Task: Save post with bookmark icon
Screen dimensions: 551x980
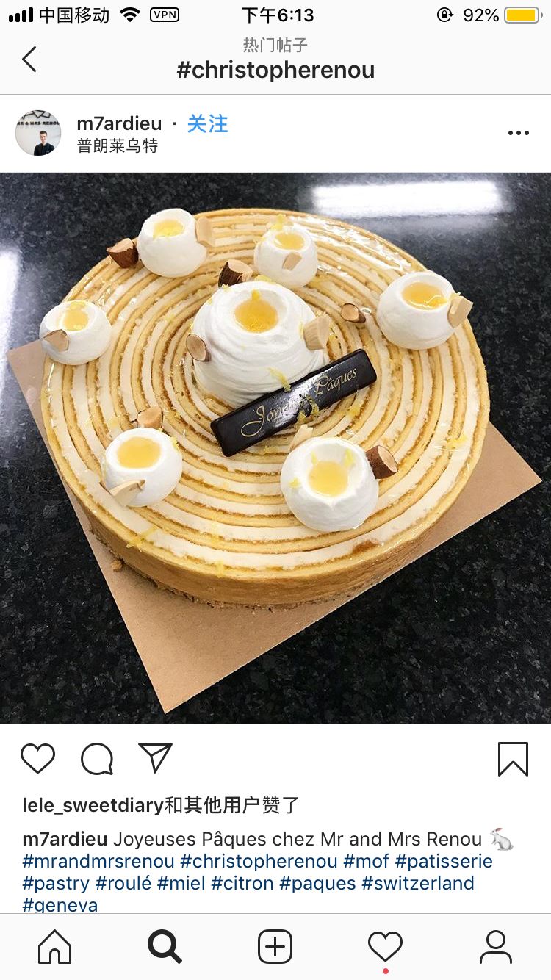Action: click(513, 759)
